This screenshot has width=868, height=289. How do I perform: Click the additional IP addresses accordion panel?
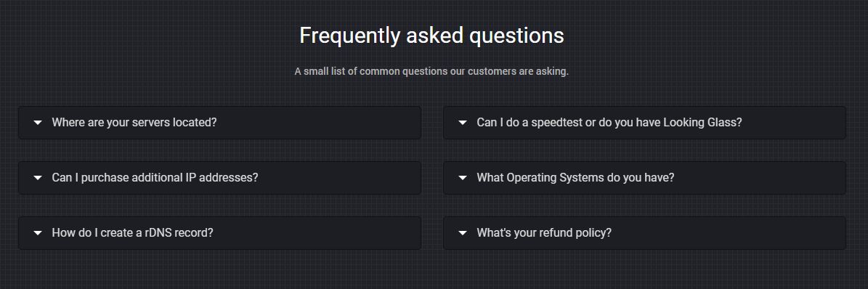220,178
